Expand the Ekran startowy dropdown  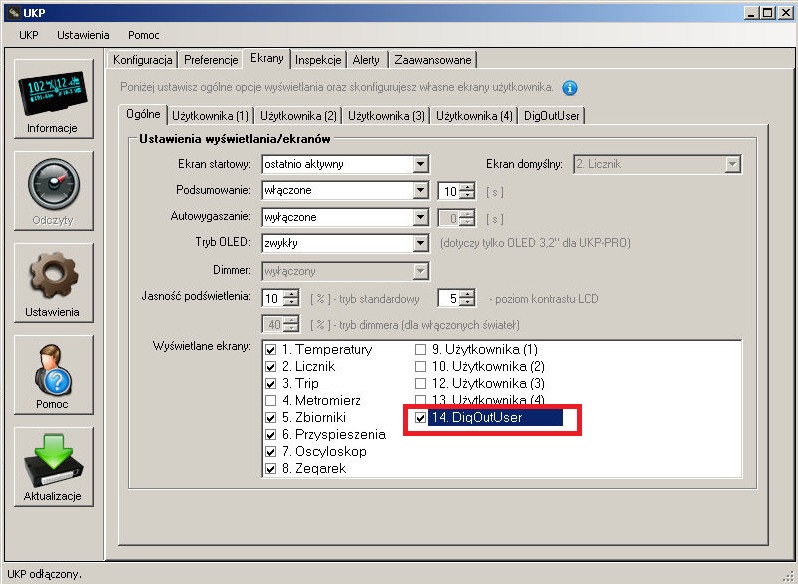click(421, 164)
